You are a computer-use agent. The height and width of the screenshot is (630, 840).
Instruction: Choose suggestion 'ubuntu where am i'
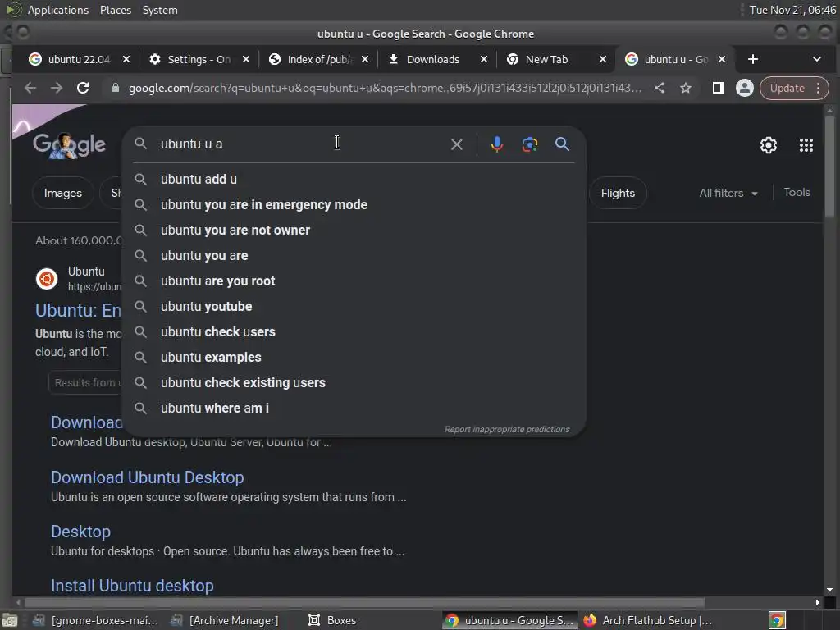point(354,409)
